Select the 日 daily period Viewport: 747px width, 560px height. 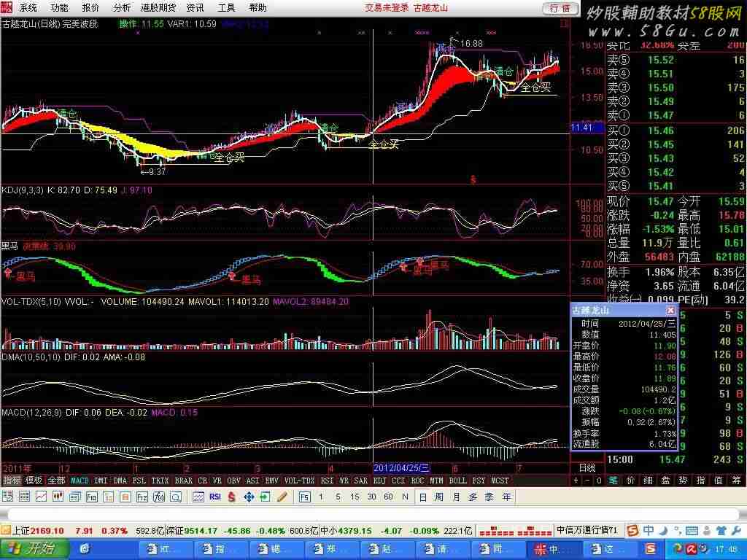coord(422,497)
